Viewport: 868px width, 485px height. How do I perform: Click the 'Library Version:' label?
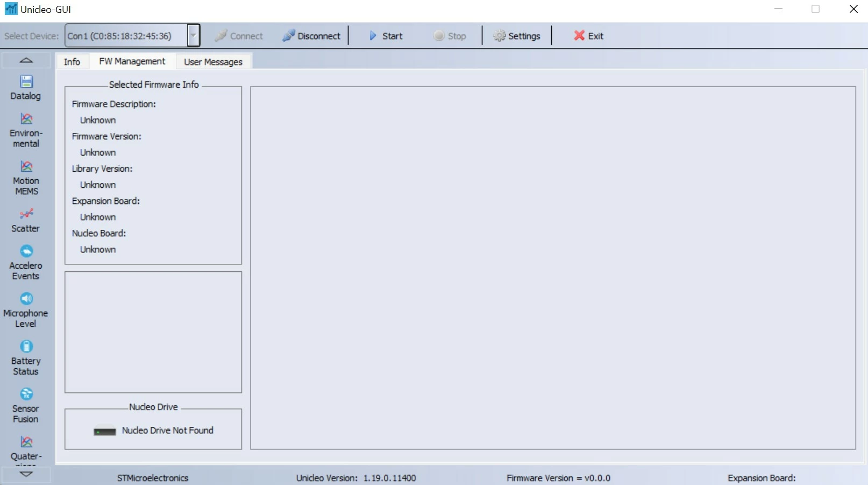102,169
